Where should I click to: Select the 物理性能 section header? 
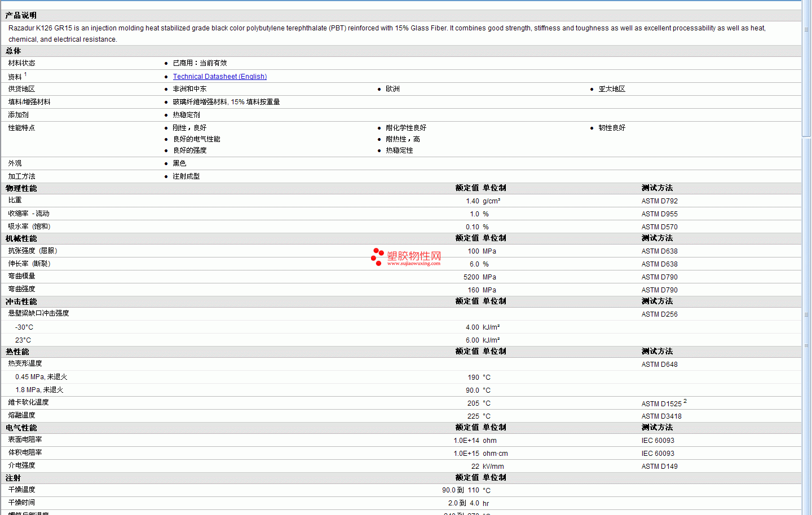coord(21,188)
